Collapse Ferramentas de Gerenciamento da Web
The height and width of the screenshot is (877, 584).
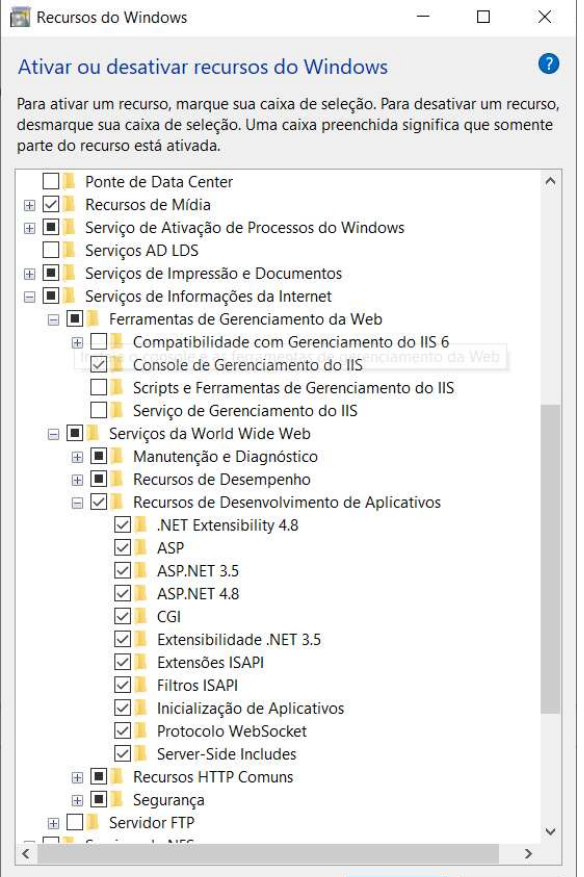click(54, 320)
